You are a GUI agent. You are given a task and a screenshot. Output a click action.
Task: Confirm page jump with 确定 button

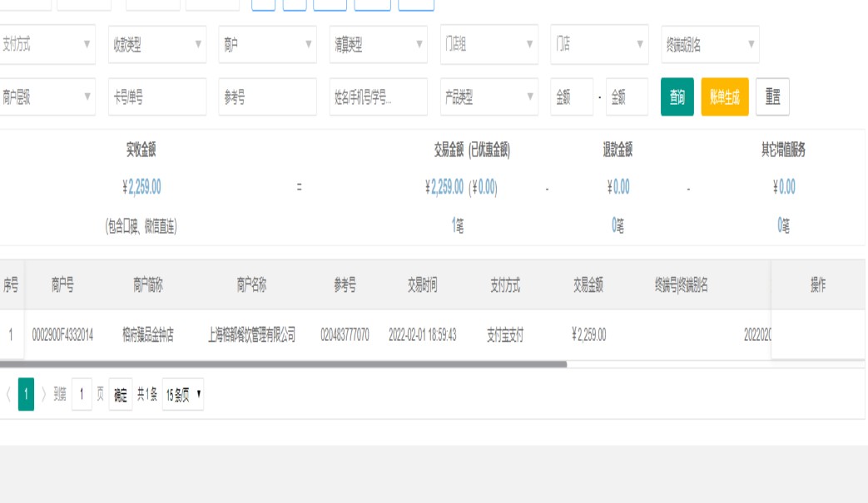pos(121,395)
